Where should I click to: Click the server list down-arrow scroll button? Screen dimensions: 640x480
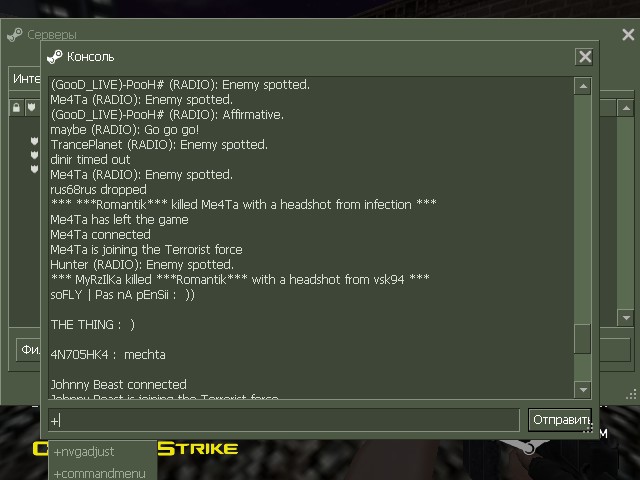(x=625, y=317)
